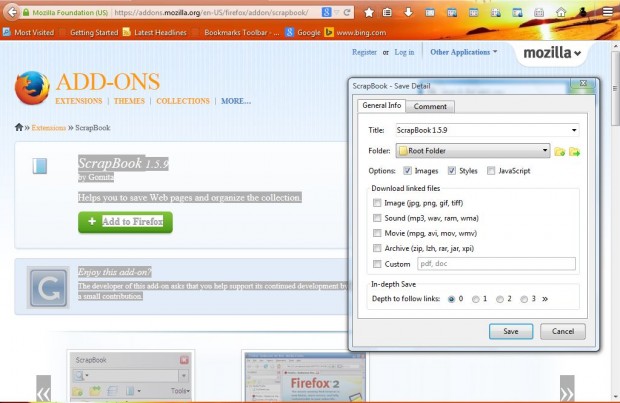Open the EXTENSIONS menu item

coord(79,101)
